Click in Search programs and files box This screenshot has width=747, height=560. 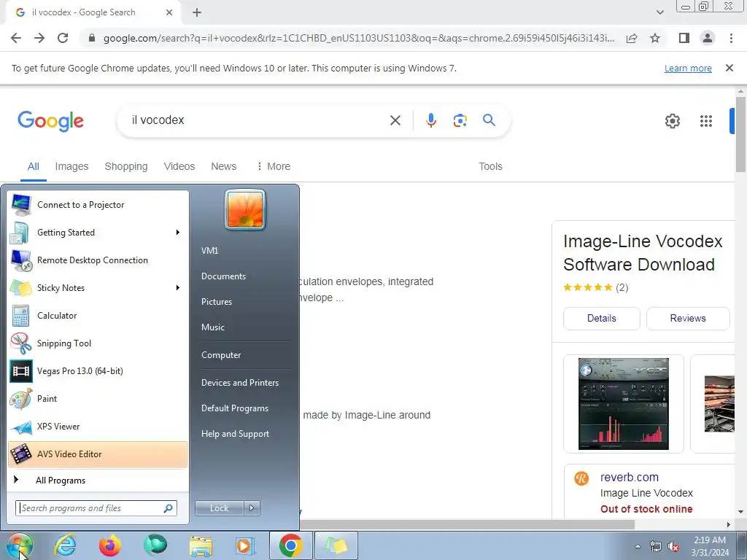pos(96,508)
